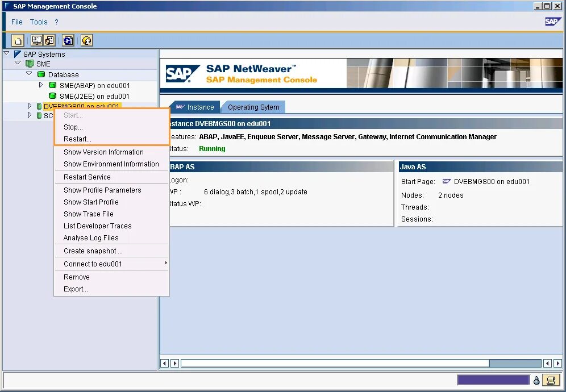This screenshot has width=566, height=392.
Task: Click the blue Refresh arrows toolbar icon
Action: point(68,40)
